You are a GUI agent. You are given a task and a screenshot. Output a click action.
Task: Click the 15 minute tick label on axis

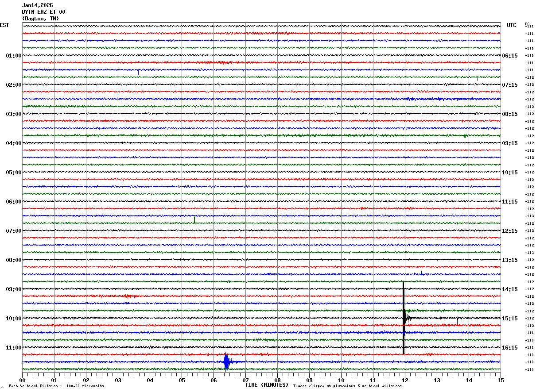[500, 380]
